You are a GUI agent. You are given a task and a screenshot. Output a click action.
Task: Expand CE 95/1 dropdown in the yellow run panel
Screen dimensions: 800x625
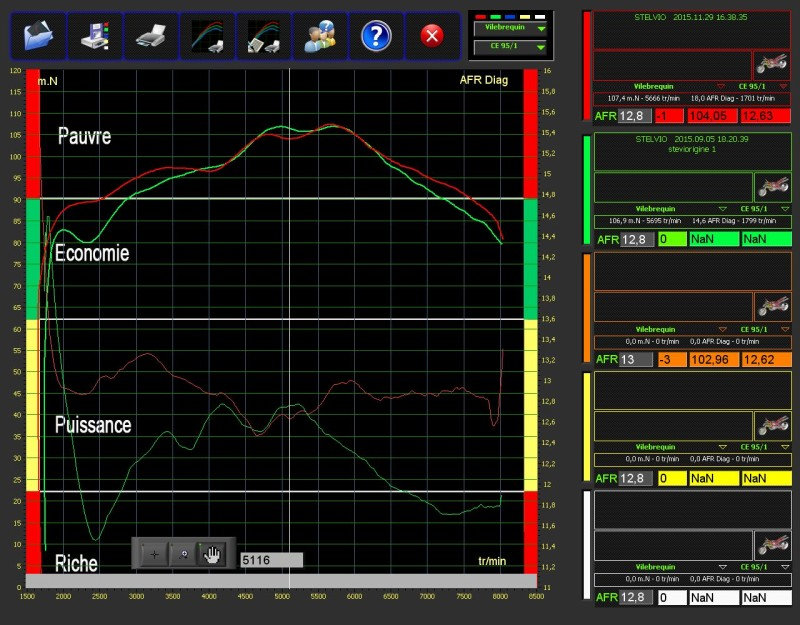point(785,447)
